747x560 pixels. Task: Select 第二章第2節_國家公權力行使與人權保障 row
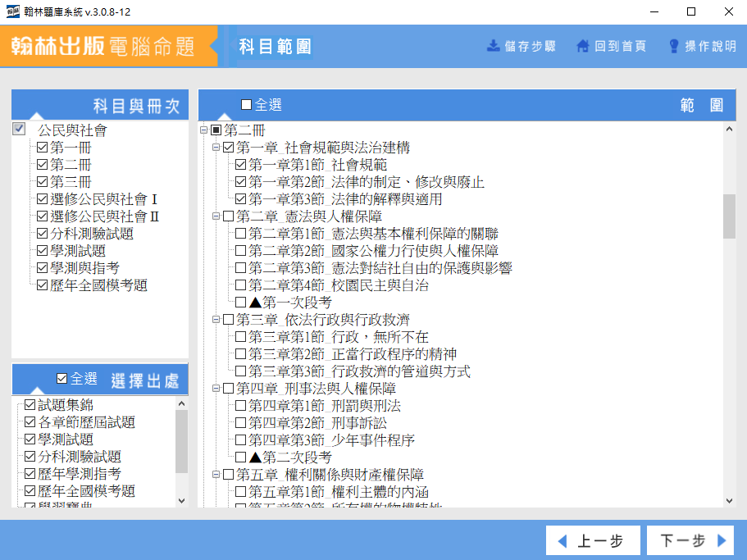coord(373,251)
